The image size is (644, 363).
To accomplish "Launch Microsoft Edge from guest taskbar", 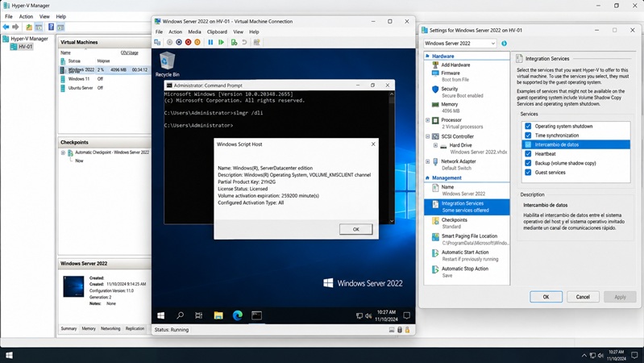I will [x=238, y=315].
